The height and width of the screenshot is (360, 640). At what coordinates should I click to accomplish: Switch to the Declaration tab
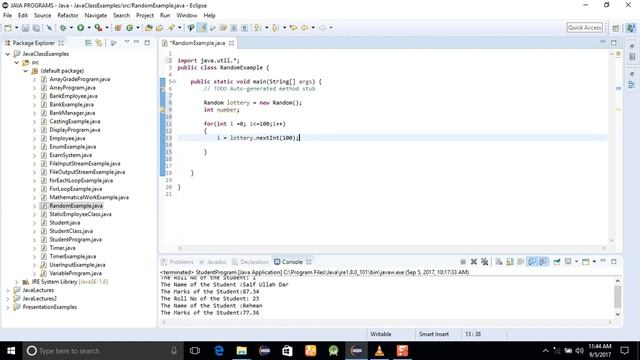tap(250, 262)
